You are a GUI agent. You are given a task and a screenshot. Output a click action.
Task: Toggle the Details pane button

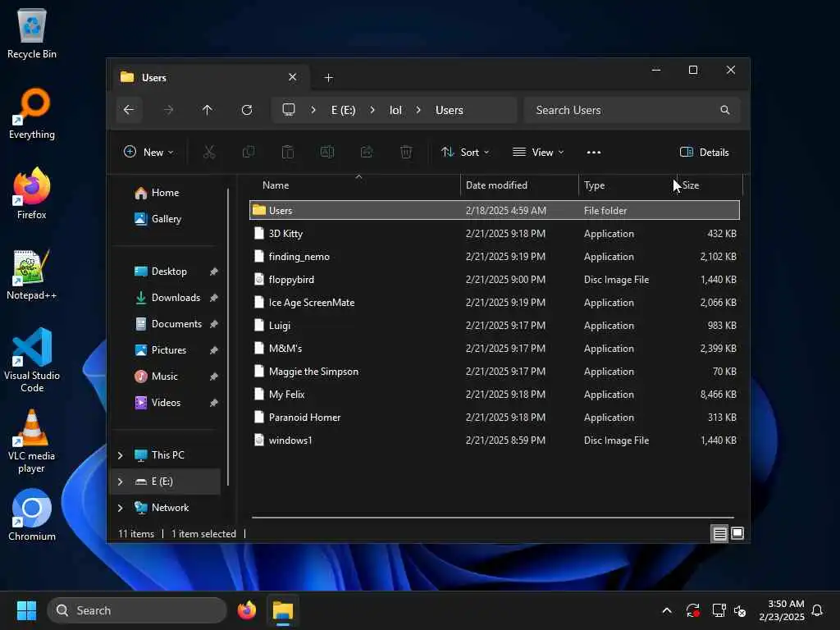coord(704,152)
